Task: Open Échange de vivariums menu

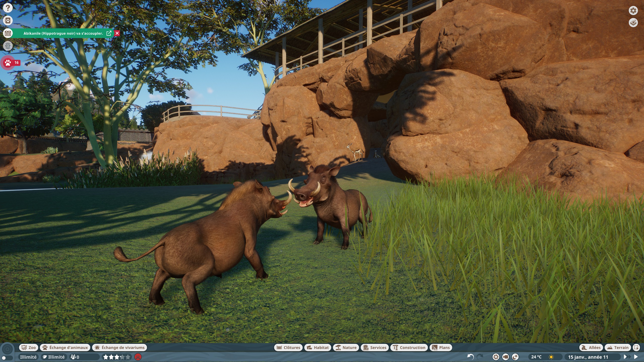Action: click(x=119, y=347)
